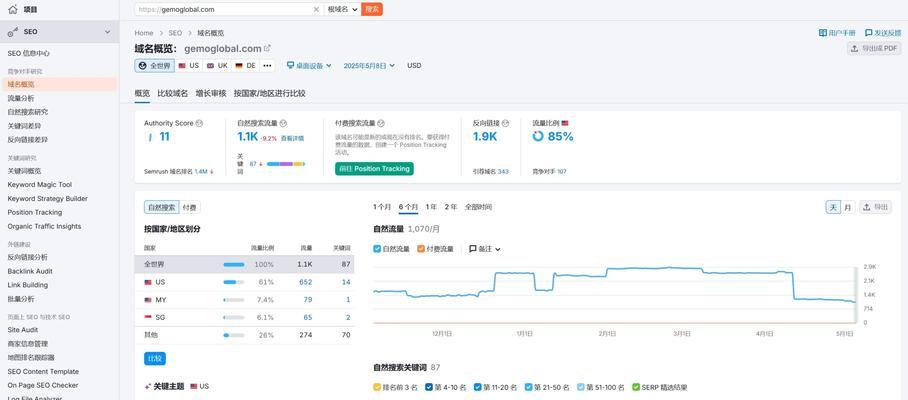The width and height of the screenshot is (908, 400).
Task: Click the orange 搜索 button
Action: click(x=372, y=9)
